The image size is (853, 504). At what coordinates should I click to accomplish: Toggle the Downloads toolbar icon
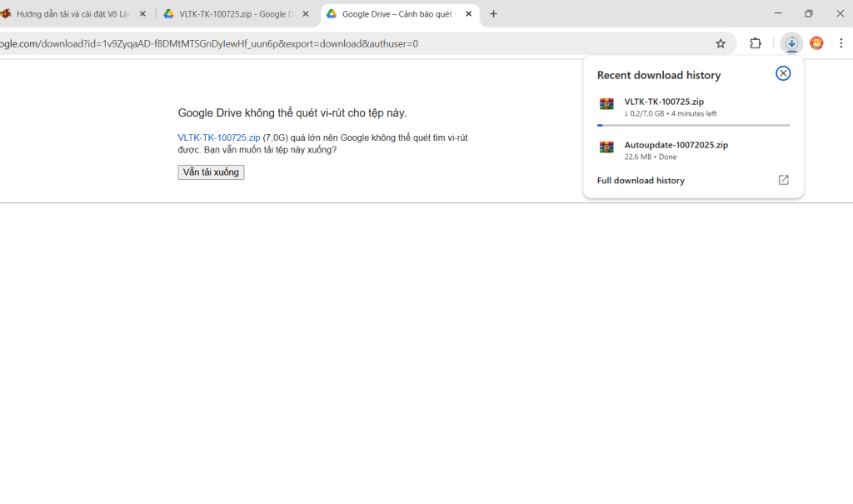click(x=791, y=43)
